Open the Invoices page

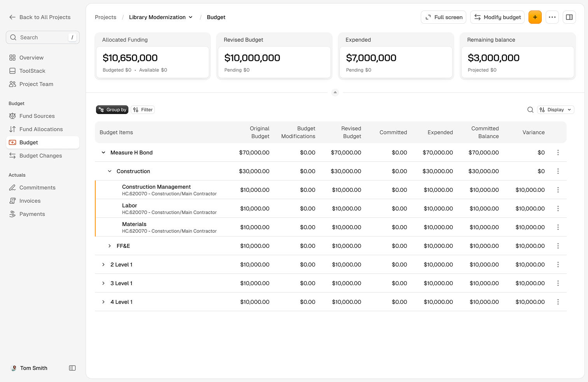tap(30, 201)
